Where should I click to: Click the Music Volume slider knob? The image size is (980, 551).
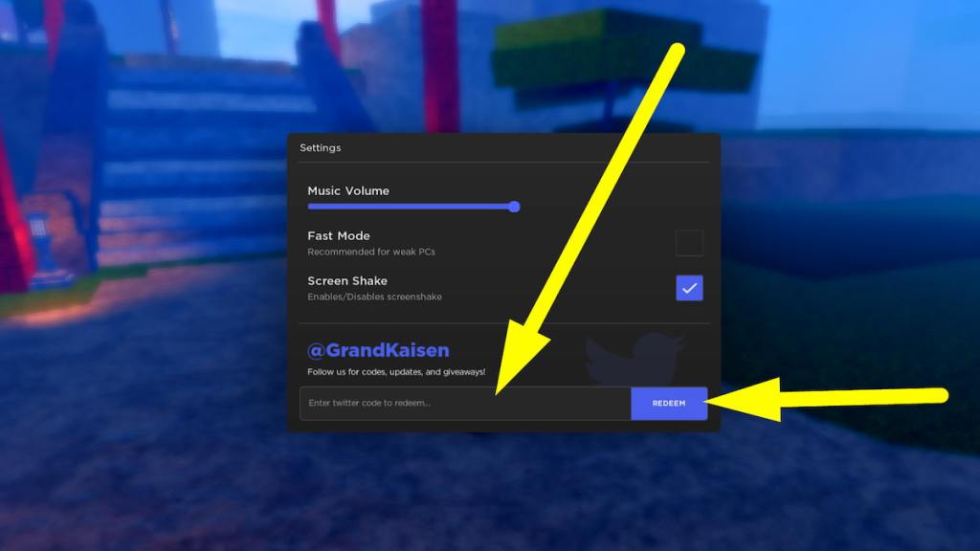[515, 207]
